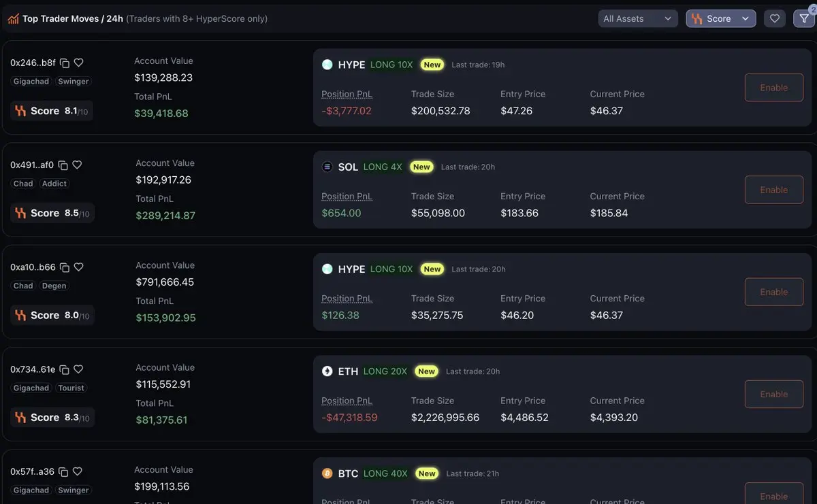Click Total PnL $39,418.68
This screenshot has height=504, width=817.
tap(161, 114)
